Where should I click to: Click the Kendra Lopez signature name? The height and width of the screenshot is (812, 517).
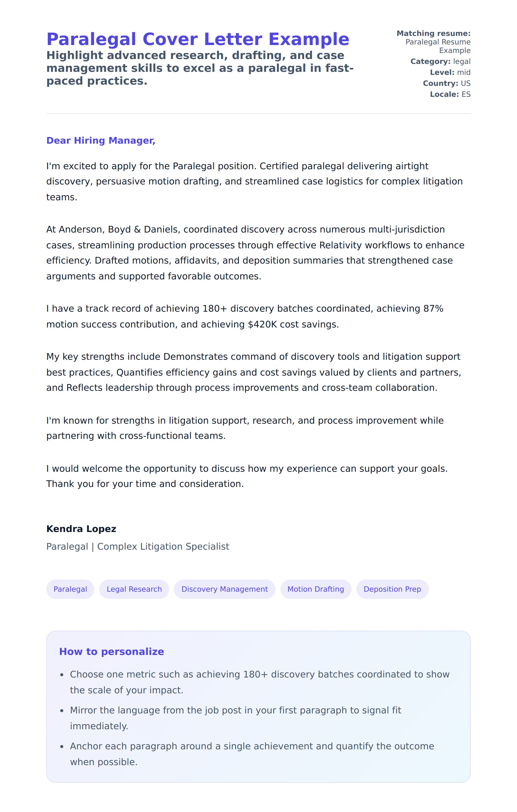(81, 529)
